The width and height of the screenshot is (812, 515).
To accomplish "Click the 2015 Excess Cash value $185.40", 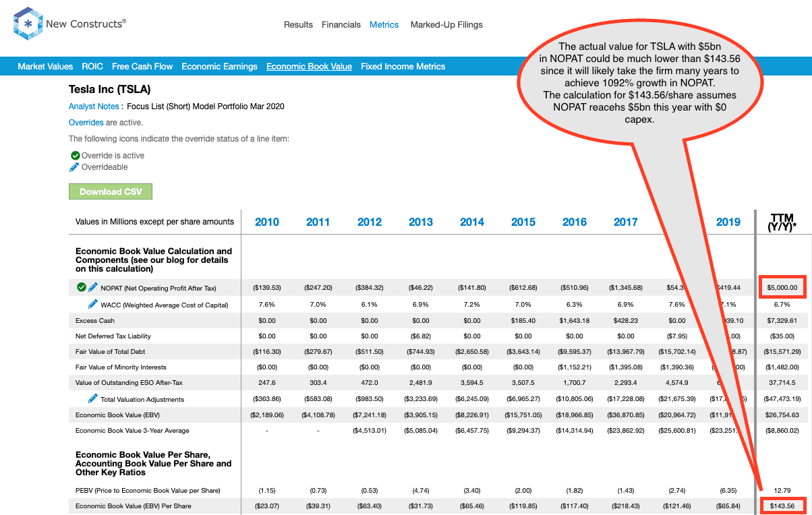I will [x=523, y=321].
